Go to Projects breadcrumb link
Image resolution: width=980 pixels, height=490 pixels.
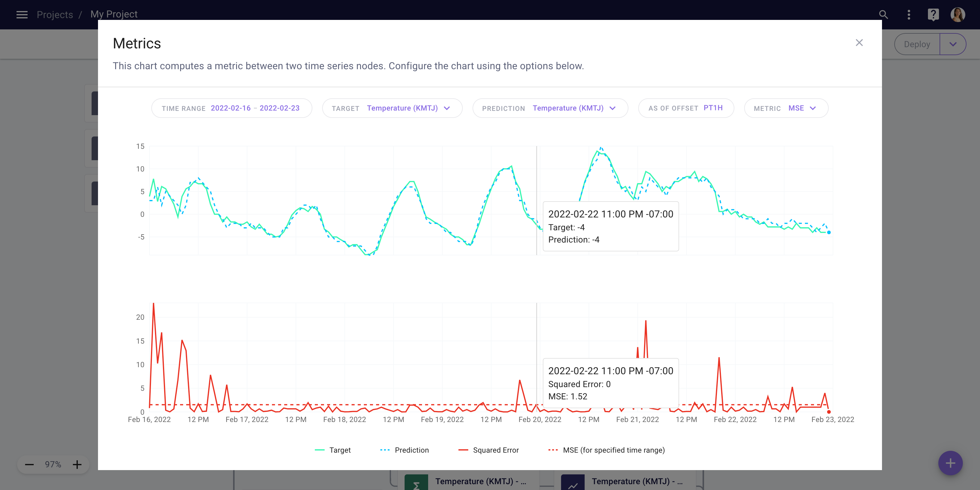coord(55,14)
